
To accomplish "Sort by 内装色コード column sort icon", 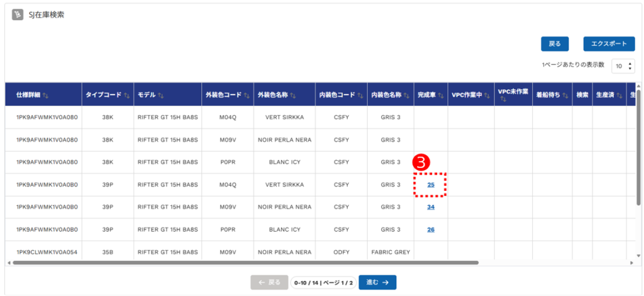I will coord(360,95).
